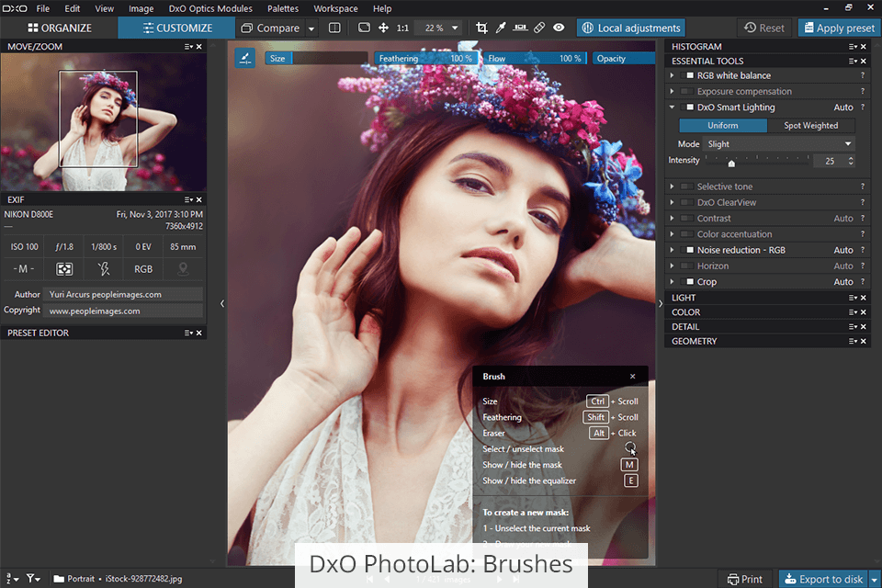The width and height of the screenshot is (882, 588).
Task: Adjust the brush Feathering slider
Action: 425,59
